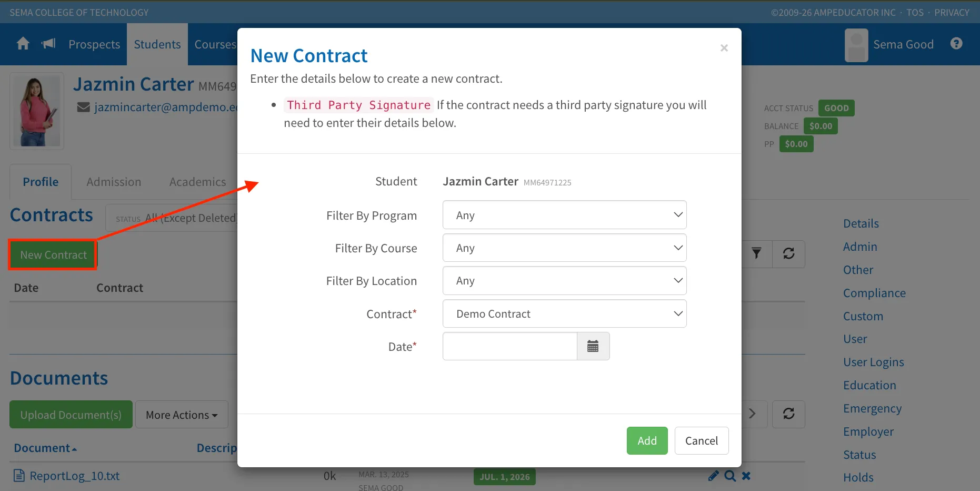Click the contracts filter funnel icon
This screenshot has height=491, width=980.
pos(756,253)
